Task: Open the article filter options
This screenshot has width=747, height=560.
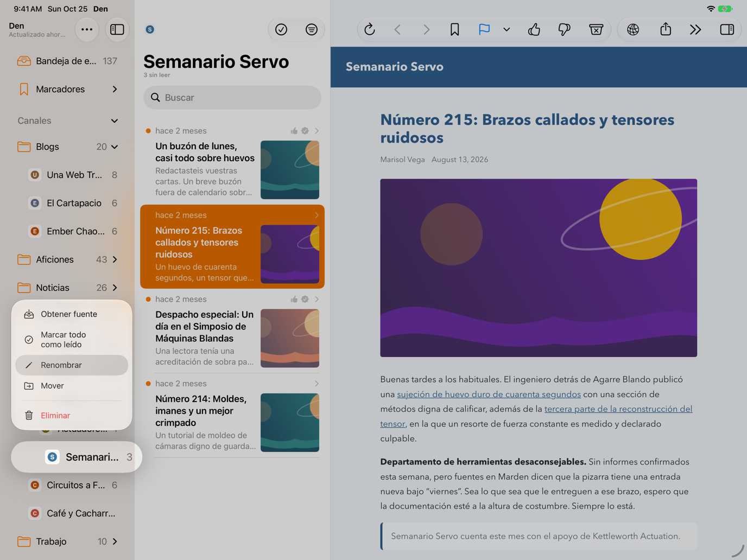Action: (312, 30)
